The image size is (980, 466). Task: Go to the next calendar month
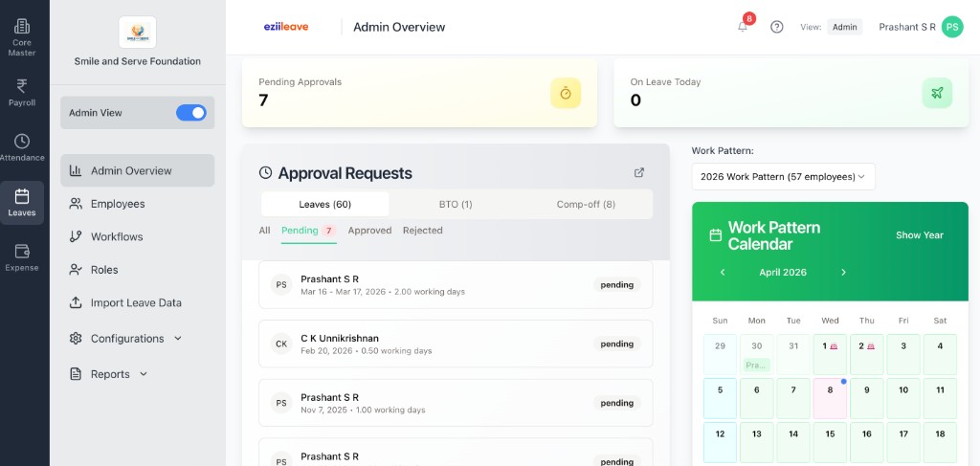pos(843,273)
